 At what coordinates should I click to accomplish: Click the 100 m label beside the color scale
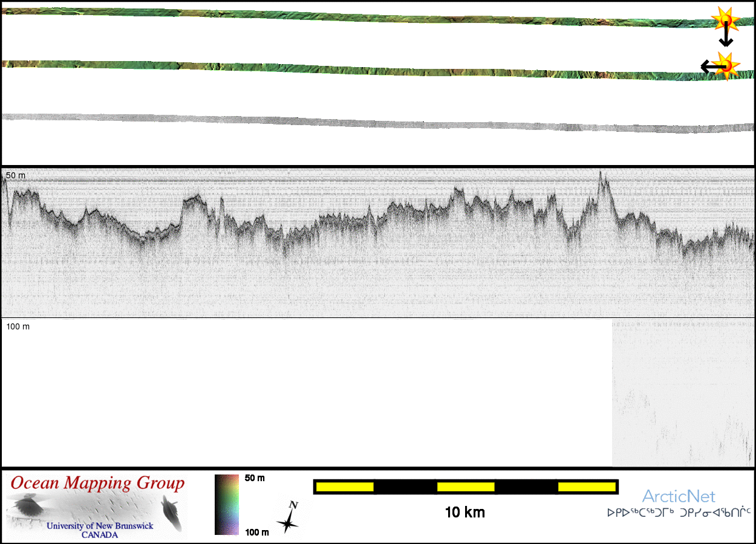pos(255,532)
